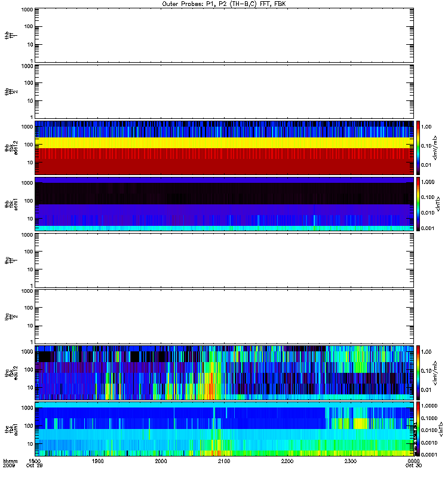Click the '1000' y-axis label of thb fff 1
Screen dimensions: 448x478
tap(27, 10)
